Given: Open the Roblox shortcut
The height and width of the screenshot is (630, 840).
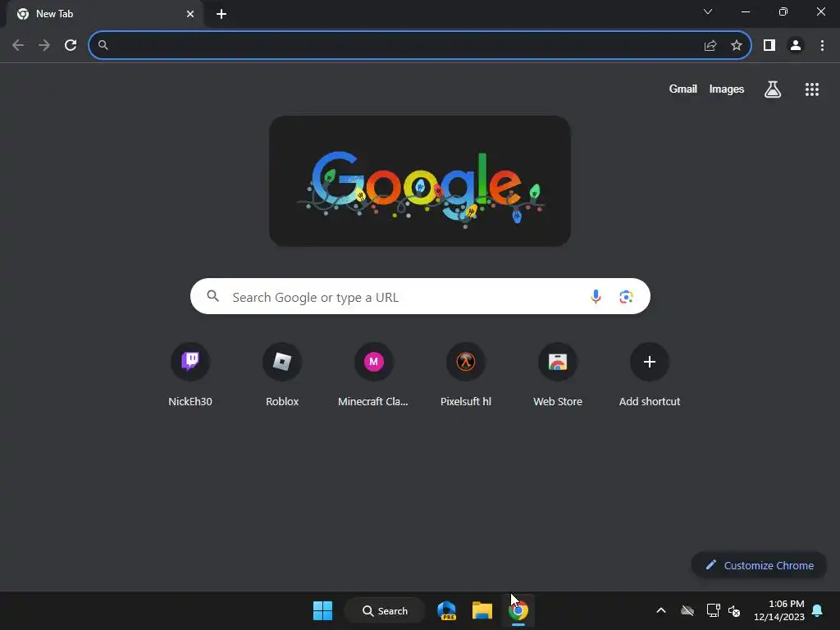Looking at the screenshot, I should coord(282,374).
